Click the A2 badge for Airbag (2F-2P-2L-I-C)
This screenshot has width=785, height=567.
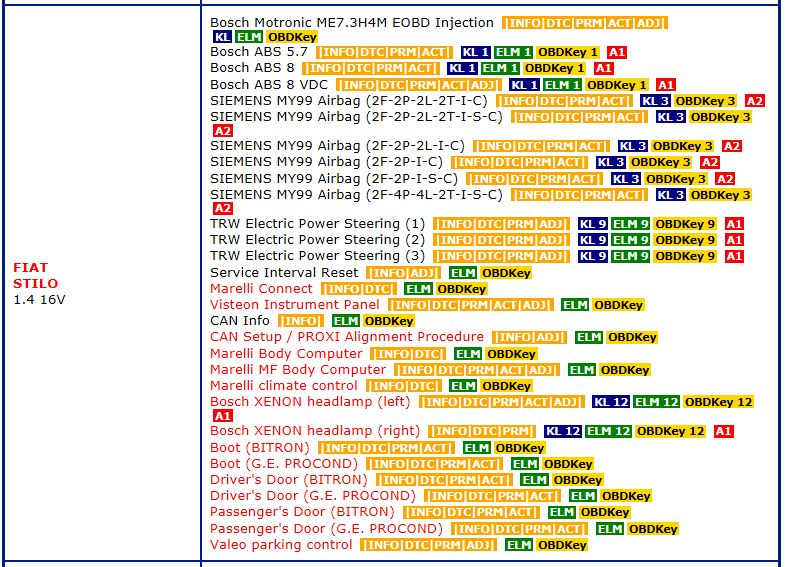pyautogui.click(x=731, y=146)
